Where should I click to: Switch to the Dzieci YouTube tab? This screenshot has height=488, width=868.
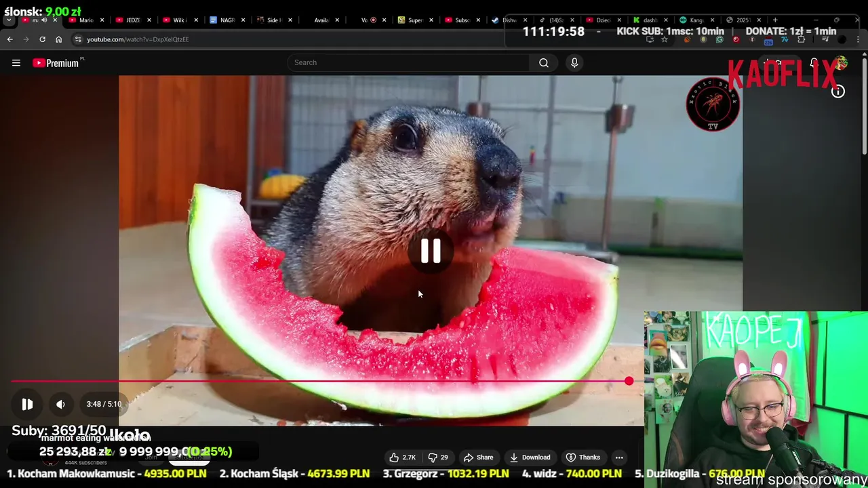pos(604,20)
